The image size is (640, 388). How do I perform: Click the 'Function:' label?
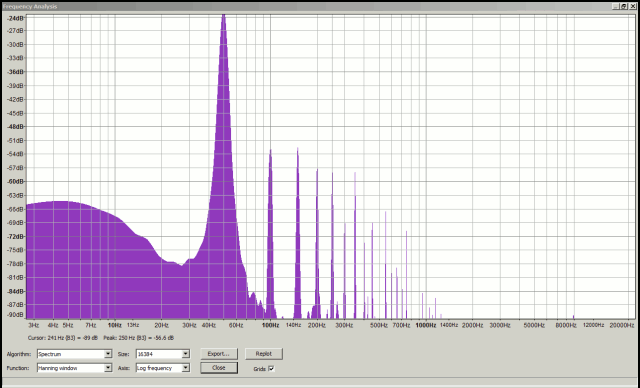coord(18,368)
